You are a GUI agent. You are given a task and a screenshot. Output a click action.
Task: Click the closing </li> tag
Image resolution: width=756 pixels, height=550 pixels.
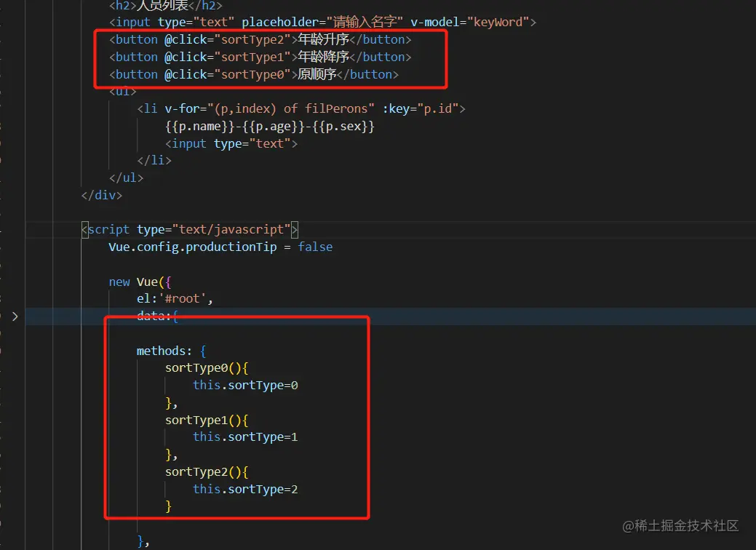click(x=154, y=160)
